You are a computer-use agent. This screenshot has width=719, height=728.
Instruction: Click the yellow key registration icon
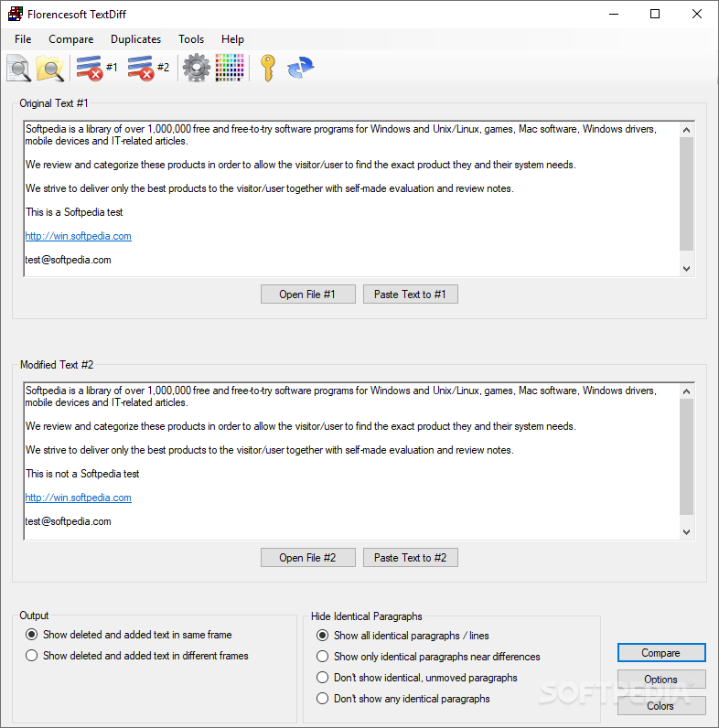point(268,68)
